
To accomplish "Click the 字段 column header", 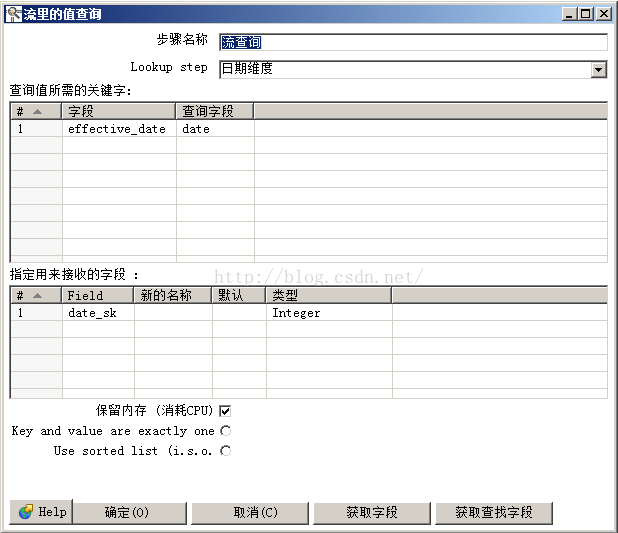I will click(x=119, y=111).
